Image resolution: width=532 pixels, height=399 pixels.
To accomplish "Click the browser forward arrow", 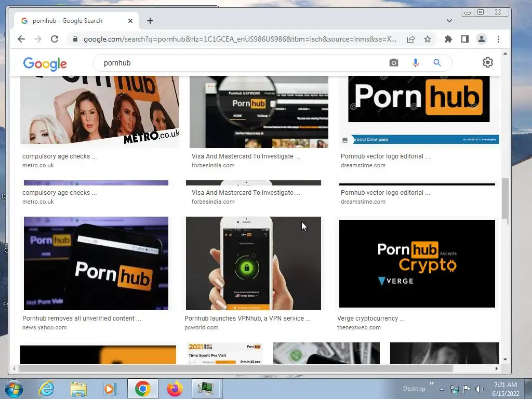I will point(37,39).
